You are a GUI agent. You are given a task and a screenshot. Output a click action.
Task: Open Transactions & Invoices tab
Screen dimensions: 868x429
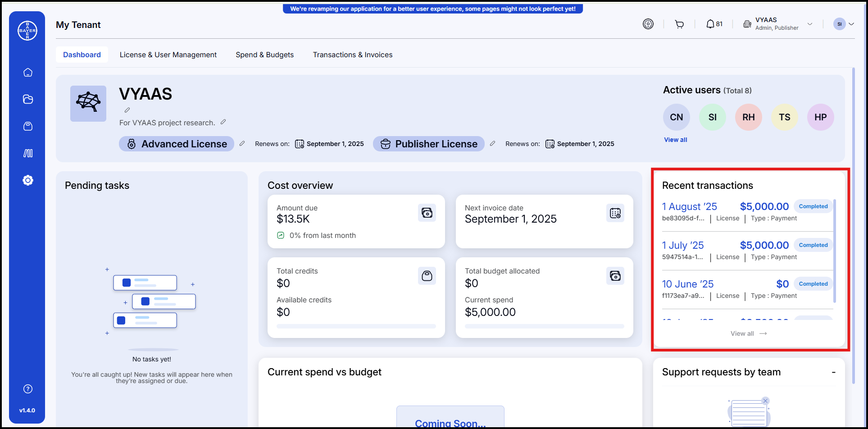[353, 55]
